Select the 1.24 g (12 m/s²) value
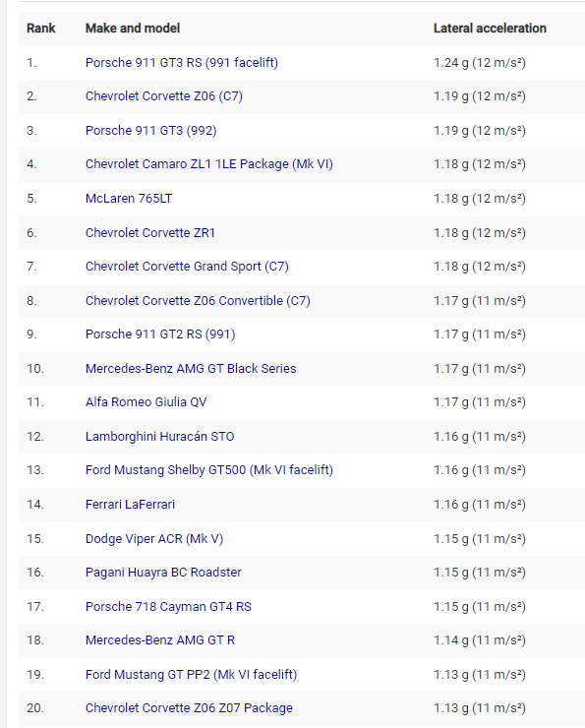The image size is (585, 728). click(x=480, y=63)
